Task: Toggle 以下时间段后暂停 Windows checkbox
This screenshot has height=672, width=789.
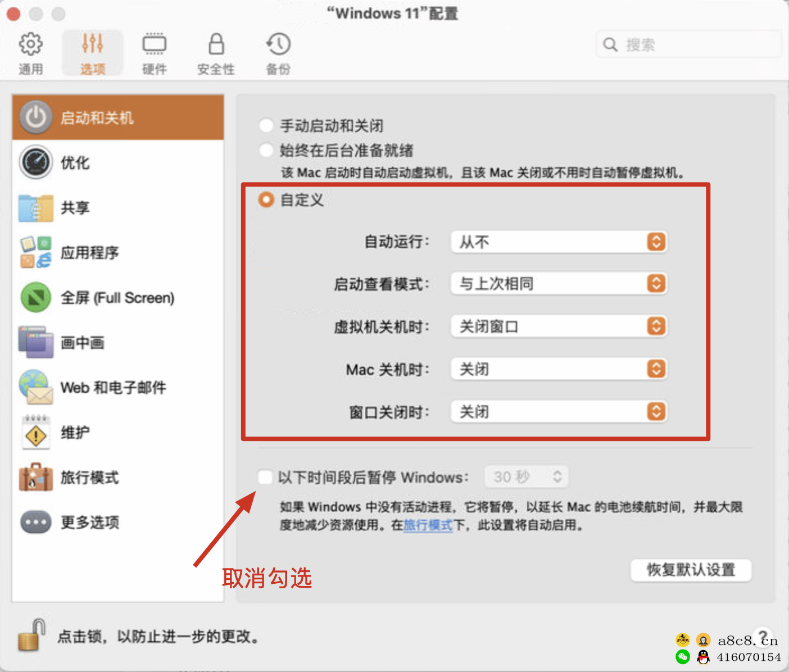Action: click(x=265, y=477)
